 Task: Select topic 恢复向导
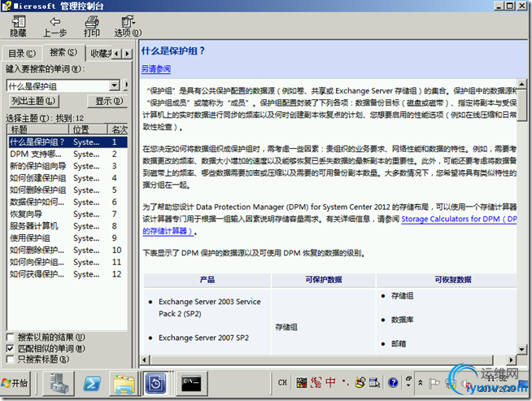(x=68, y=214)
